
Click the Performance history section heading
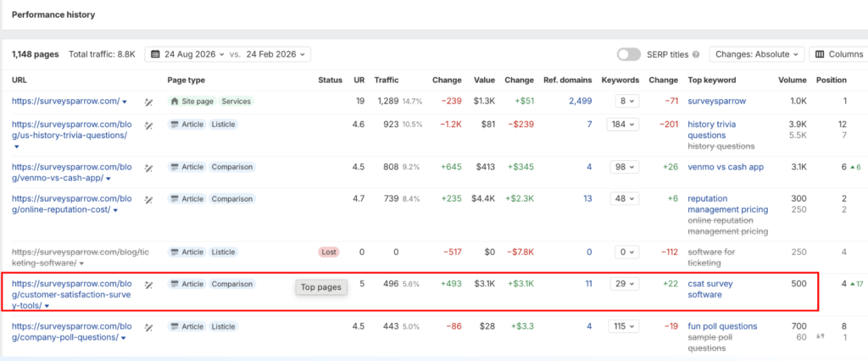(x=53, y=15)
